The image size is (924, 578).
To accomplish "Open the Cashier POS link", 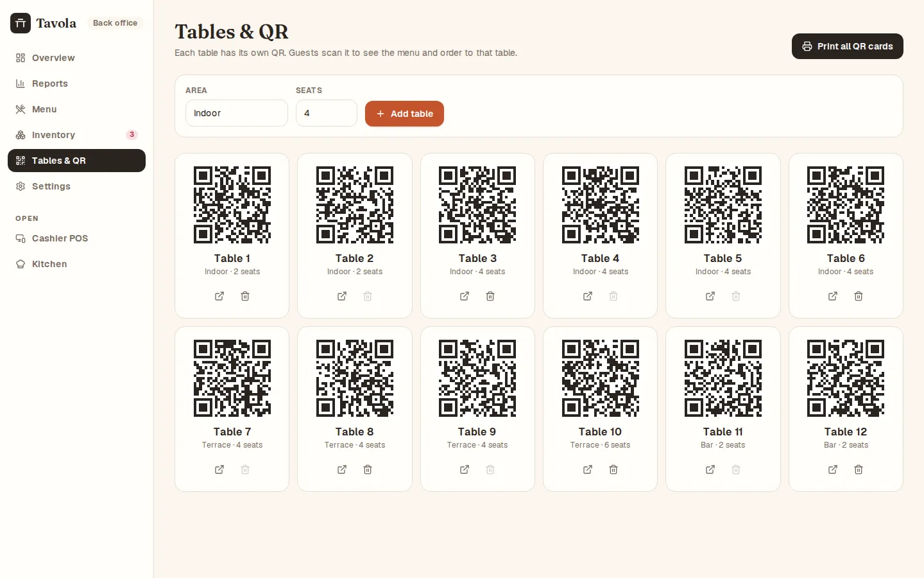I will [x=76, y=238].
